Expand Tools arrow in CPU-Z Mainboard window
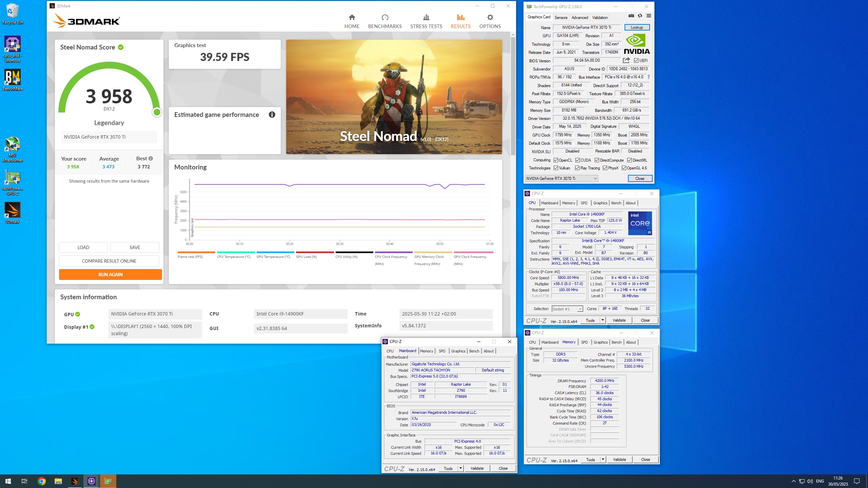 tap(460, 468)
